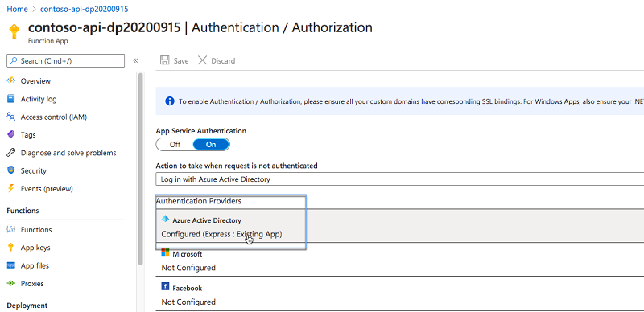The image size is (644, 312).
Task: Click the purple Tags icon
Action: tap(10, 134)
